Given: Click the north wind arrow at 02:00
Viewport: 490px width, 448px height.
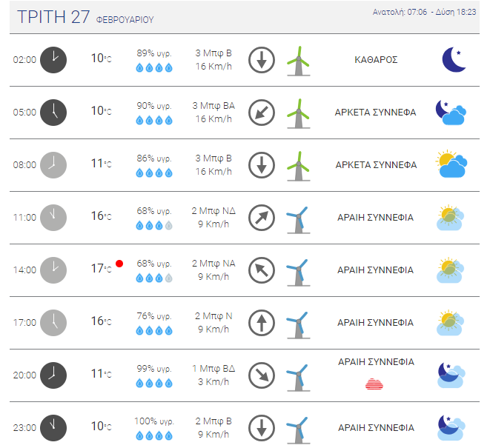Looking at the screenshot, I should click(262, 60).
